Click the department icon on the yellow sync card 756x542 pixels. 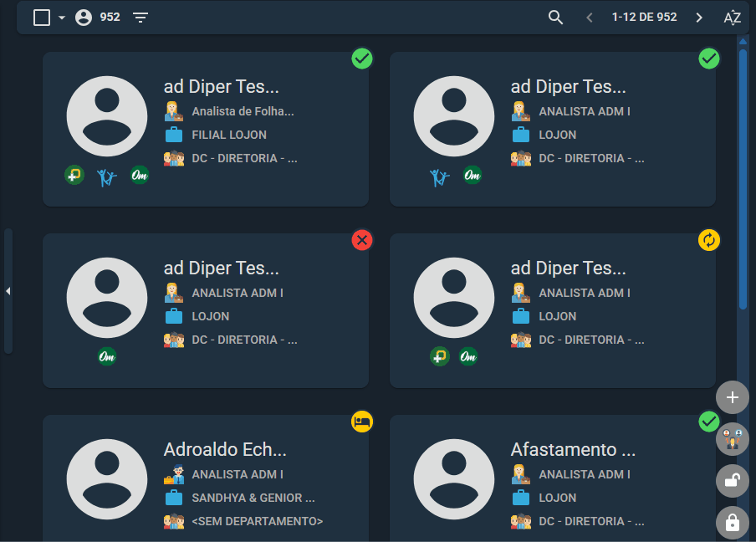pos(521,340)
